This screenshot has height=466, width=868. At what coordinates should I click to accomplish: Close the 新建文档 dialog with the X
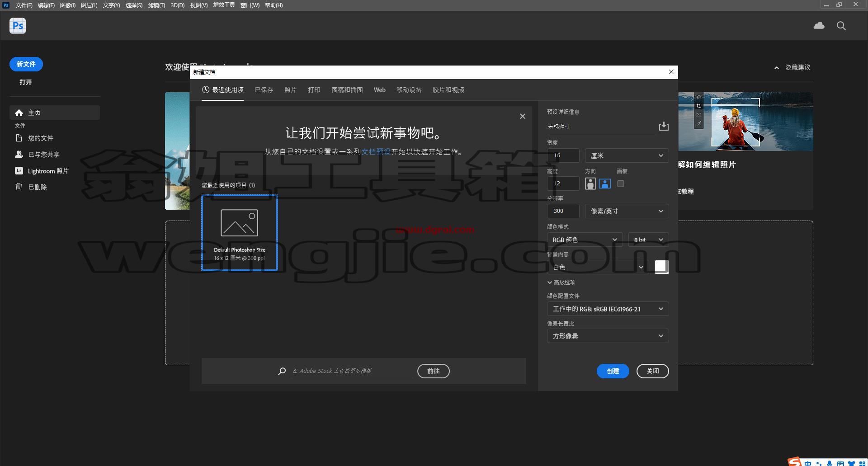pos(671,72)
